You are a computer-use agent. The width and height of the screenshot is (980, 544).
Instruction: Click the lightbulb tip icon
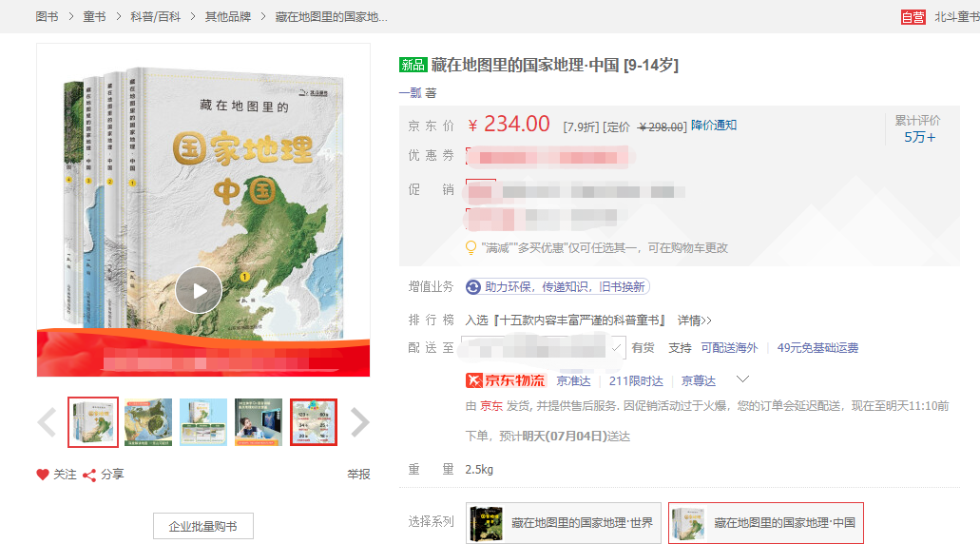point(471,247)
